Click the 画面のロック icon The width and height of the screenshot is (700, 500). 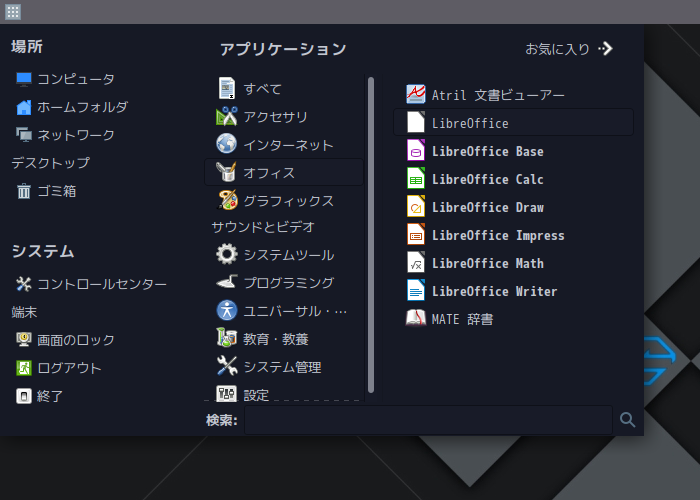click(24, 340)
